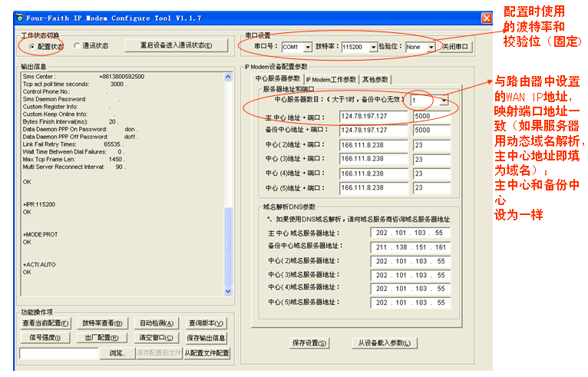Click the +IPR:115200 output line
The image size is (588, 377).
coord(39,204)
